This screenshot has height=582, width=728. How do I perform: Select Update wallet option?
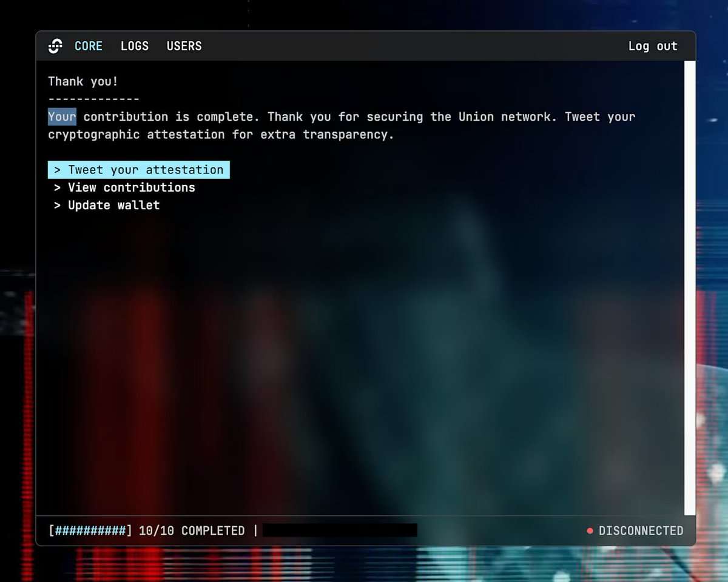coord(107,205)
